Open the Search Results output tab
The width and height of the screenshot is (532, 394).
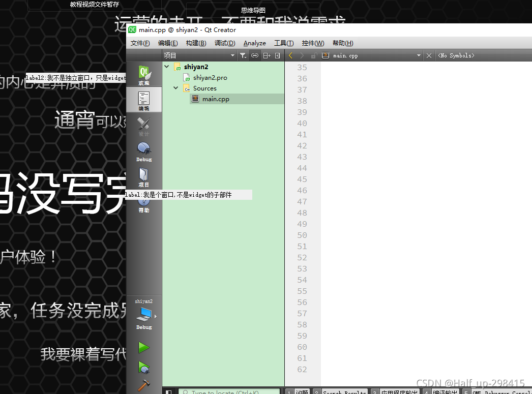point(340,391)
